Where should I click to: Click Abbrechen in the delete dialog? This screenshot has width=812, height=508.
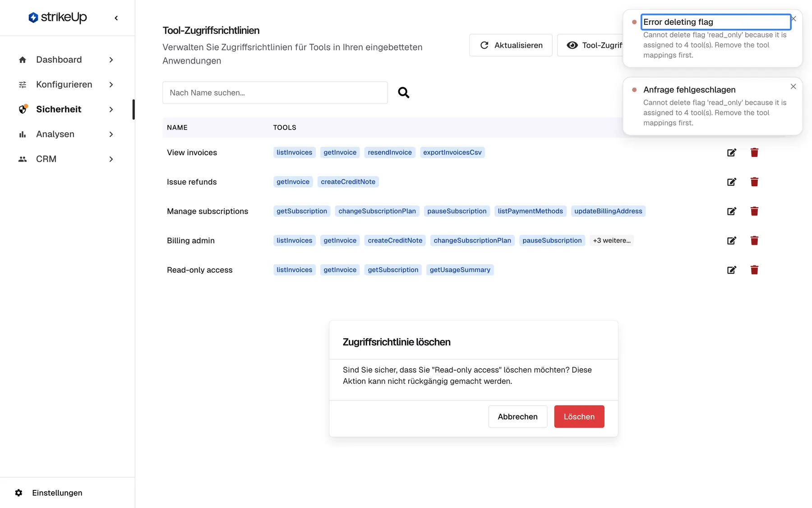pyautogui.click(x=517, y=417)
